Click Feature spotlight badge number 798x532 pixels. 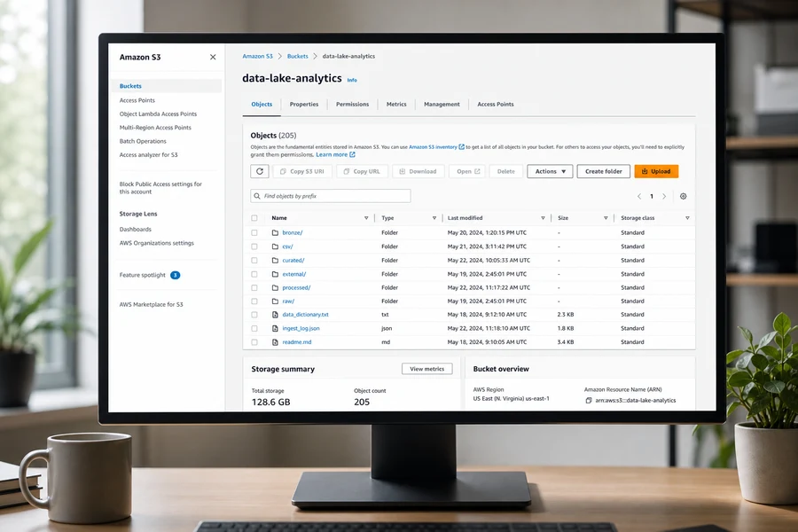pos(175,275)
